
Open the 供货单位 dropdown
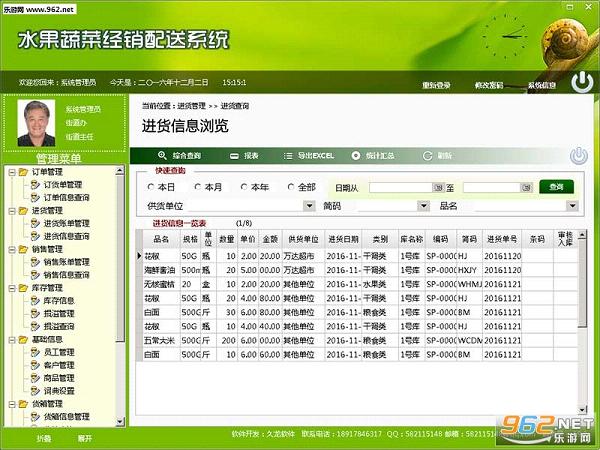(309, 206)
